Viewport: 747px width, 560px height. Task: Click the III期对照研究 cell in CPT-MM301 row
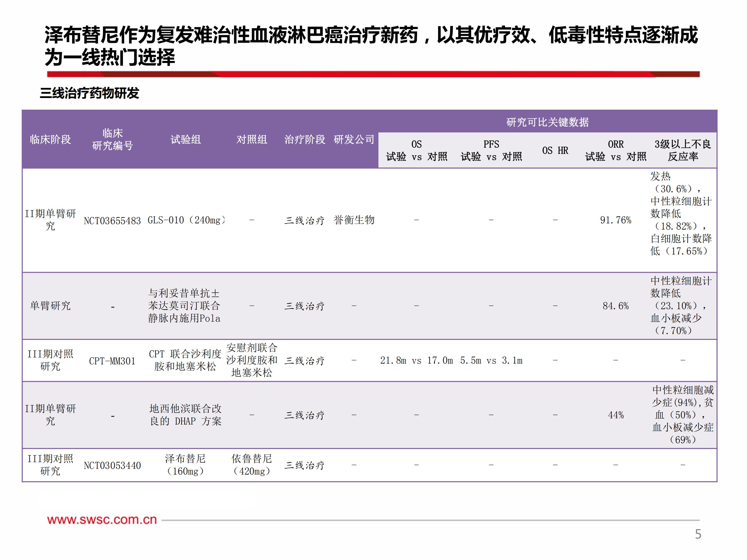[x=50, y=361]
